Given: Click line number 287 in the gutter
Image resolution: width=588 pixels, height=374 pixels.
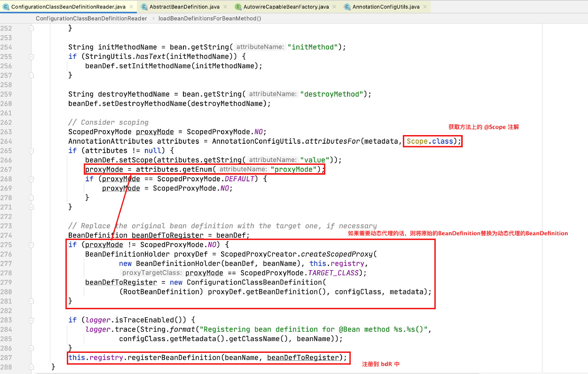Looking at the screenshot, I should coord(6,358).
